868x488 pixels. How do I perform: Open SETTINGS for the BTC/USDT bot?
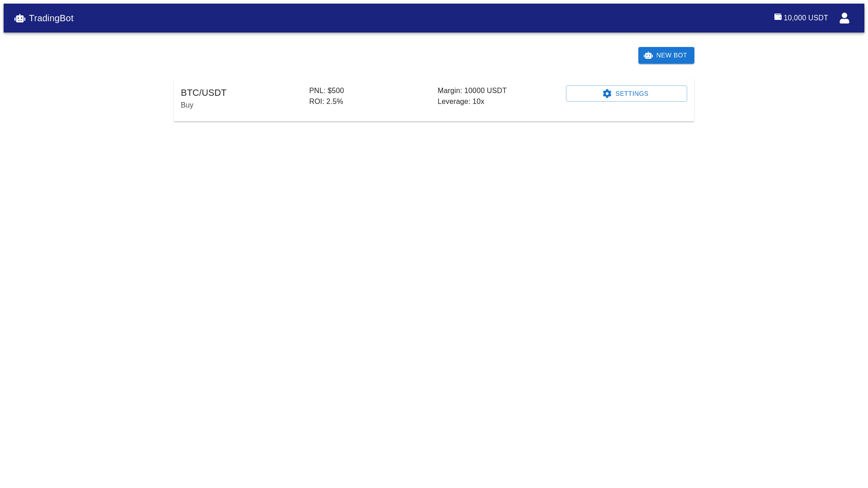(626, 94)
